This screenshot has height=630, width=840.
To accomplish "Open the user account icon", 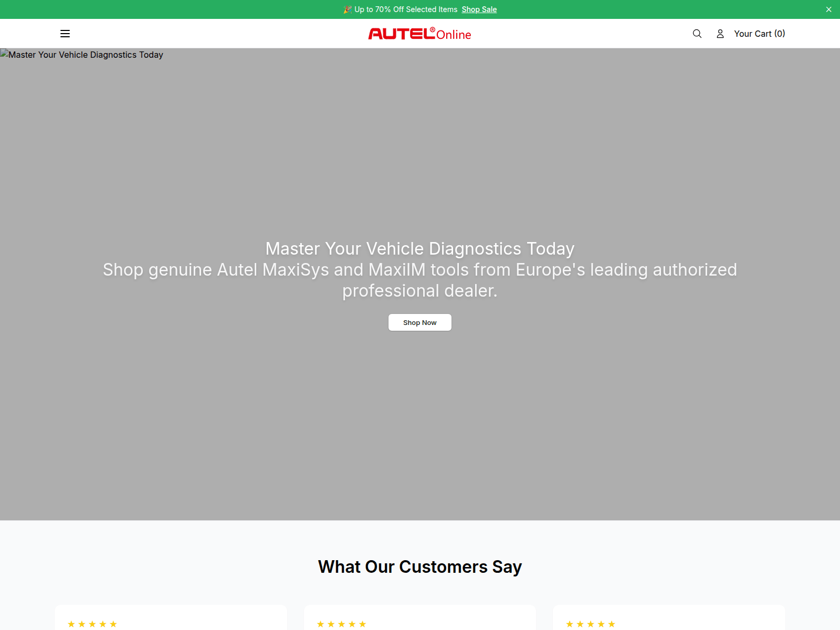I will tap(720, 34).
